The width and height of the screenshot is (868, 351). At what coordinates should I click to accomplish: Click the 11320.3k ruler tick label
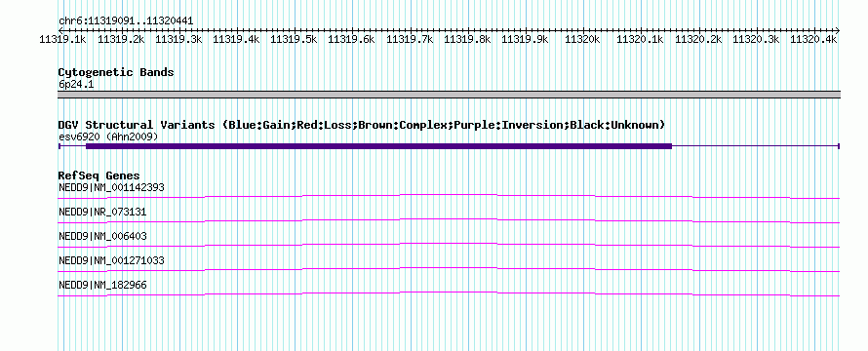755,39
